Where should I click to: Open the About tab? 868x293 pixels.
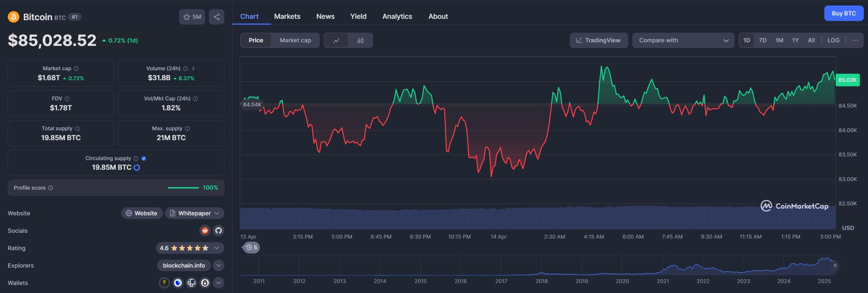point(438,16)
